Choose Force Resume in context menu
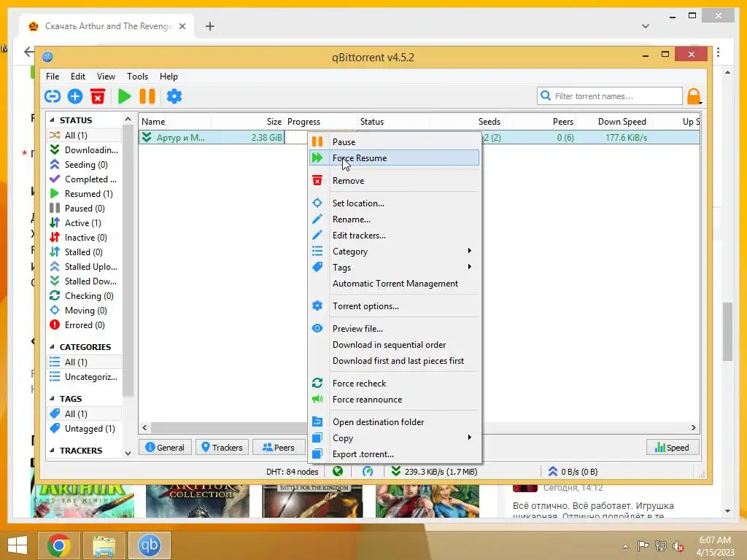 (395, 158)
